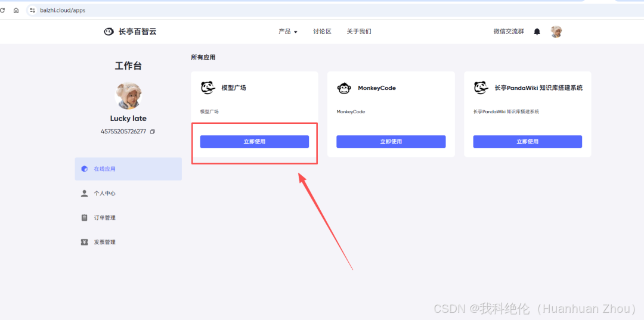This screenshot has height=320, width=644.
Task: Click the 所有应用 heading
Action: click(x=203, y=57)
